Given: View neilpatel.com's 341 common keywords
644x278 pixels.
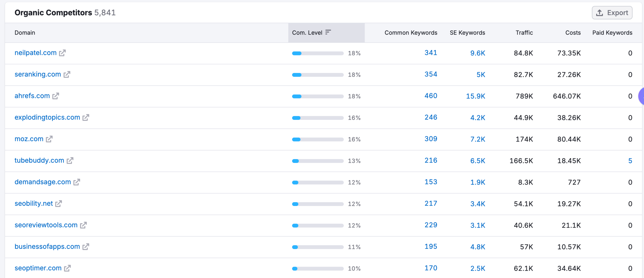Looking at the screenshot, I should (x=431, y=53).
